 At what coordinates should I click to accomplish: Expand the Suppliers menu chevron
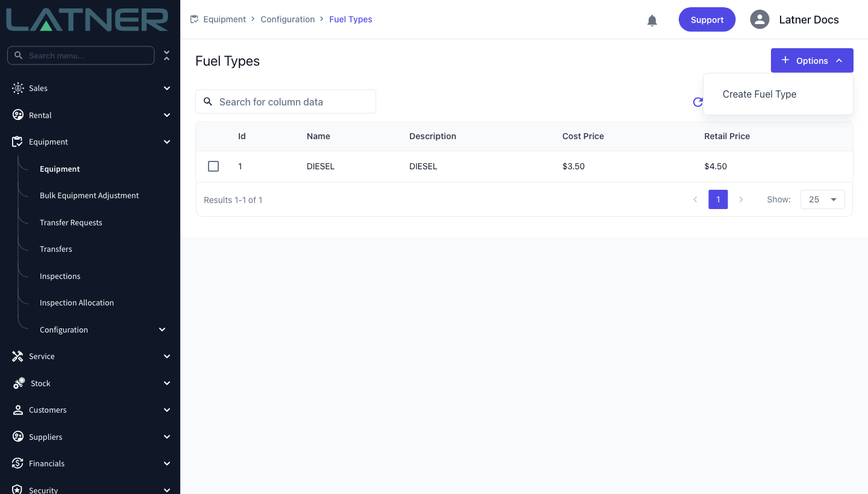(x=167, y=437)
